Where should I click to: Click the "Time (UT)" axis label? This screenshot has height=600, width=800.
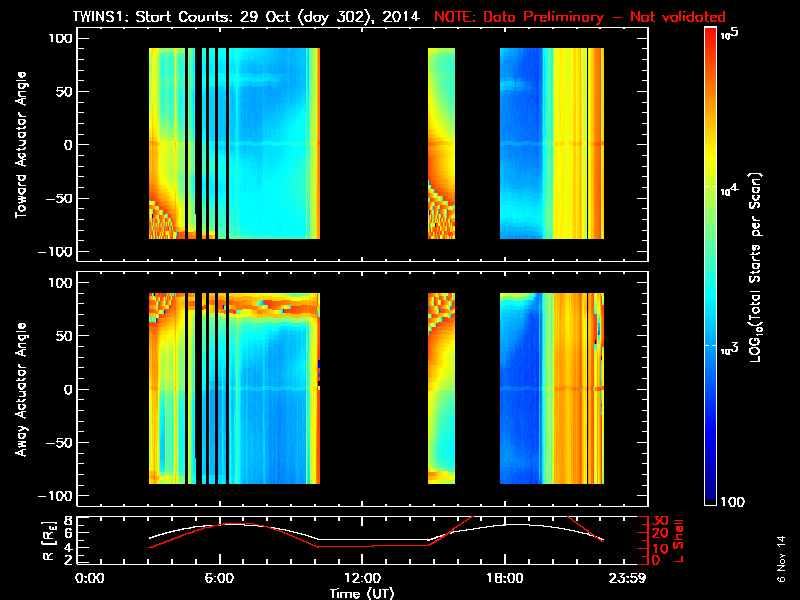364,593
